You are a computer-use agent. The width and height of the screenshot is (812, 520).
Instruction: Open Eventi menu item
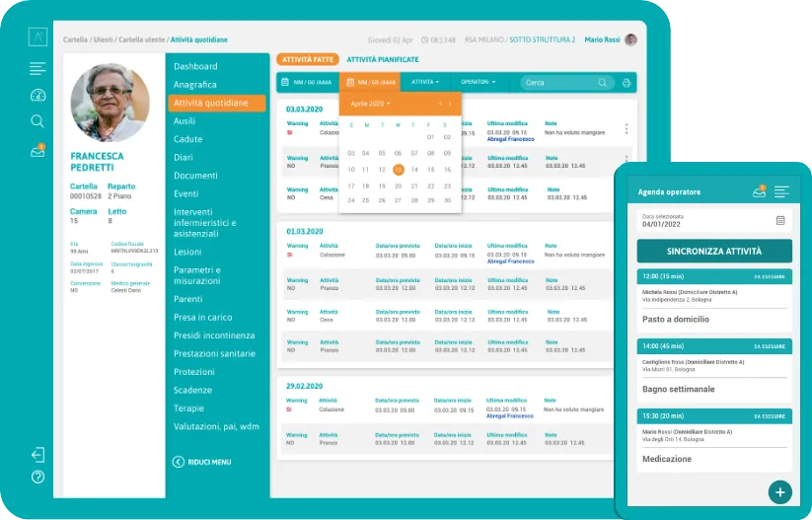coord(185,193)
